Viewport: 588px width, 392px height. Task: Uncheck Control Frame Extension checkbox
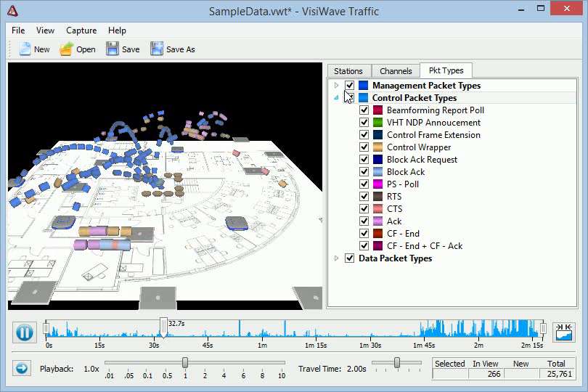coord(364,135)
